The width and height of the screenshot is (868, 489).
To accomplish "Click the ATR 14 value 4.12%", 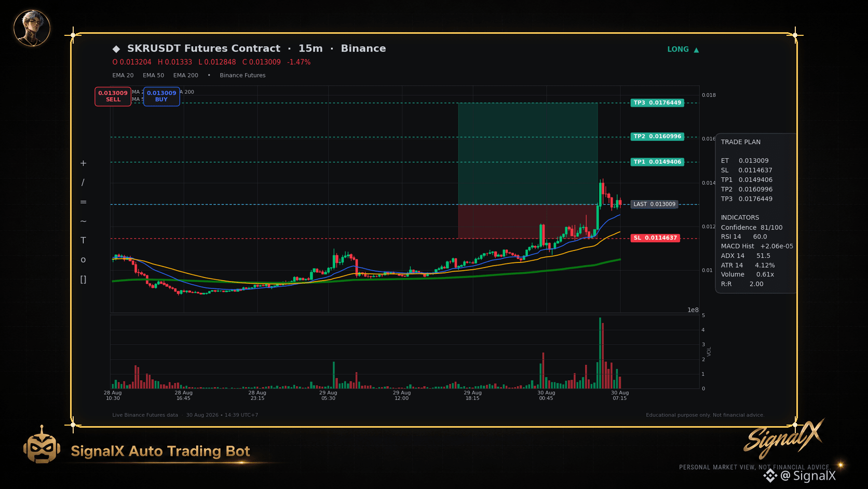I will point(765,266).
